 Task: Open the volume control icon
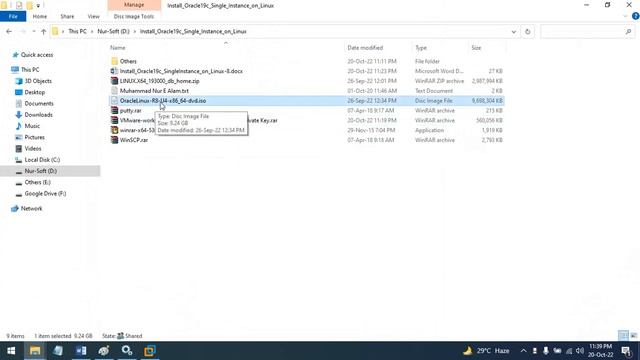pos(580,351)
